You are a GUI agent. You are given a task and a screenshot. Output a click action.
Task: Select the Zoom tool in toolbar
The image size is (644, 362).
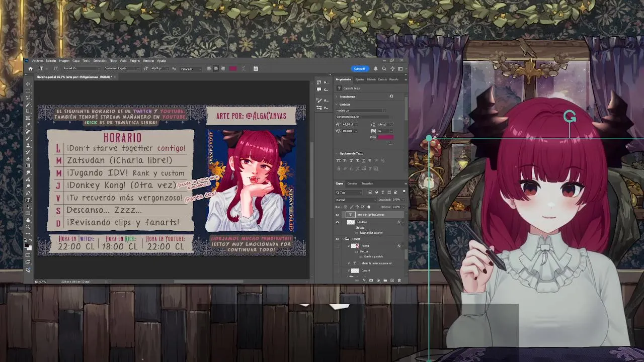coord(28,227)
